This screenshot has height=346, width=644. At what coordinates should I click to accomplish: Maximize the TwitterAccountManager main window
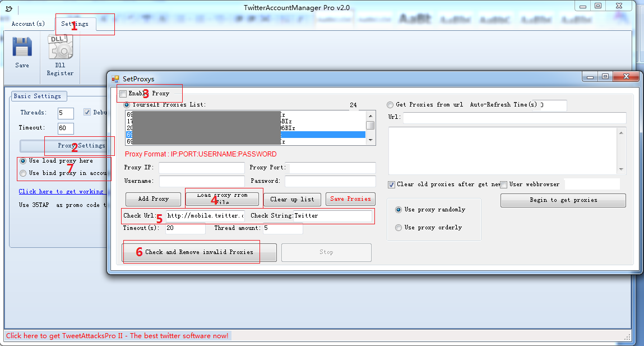598,6
